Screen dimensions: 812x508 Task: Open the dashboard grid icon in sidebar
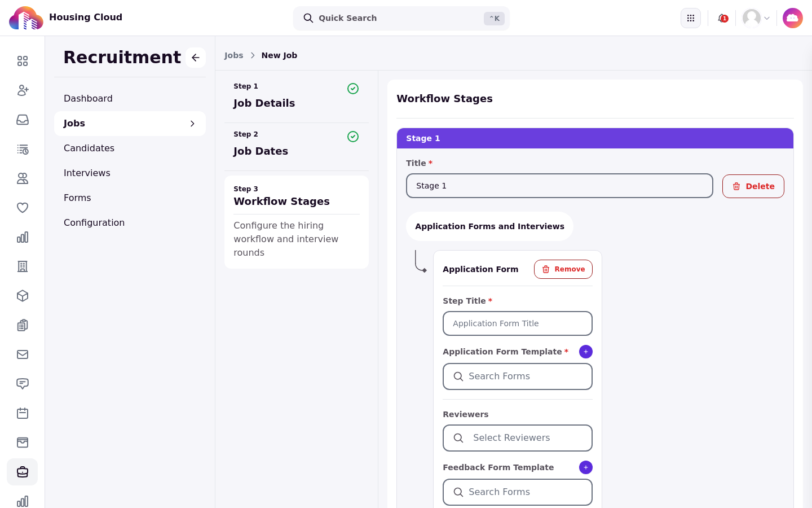coord(23,61)
